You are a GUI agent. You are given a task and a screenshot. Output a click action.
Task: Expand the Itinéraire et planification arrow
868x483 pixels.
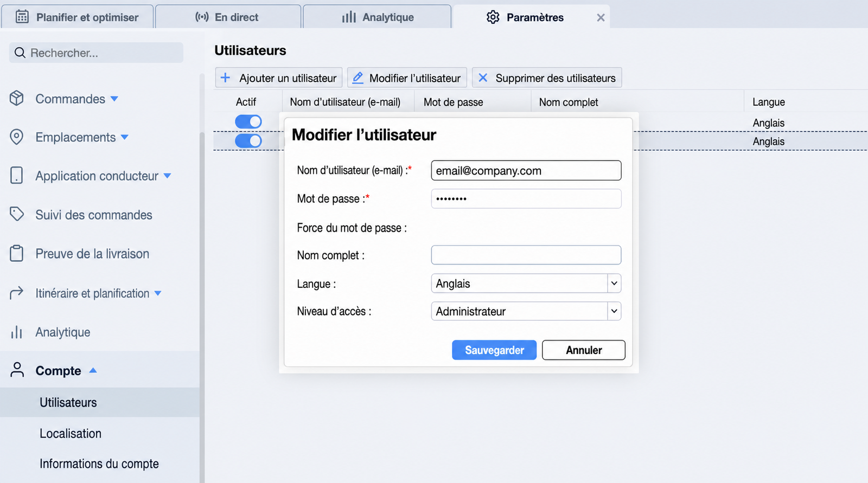[158, 293]
